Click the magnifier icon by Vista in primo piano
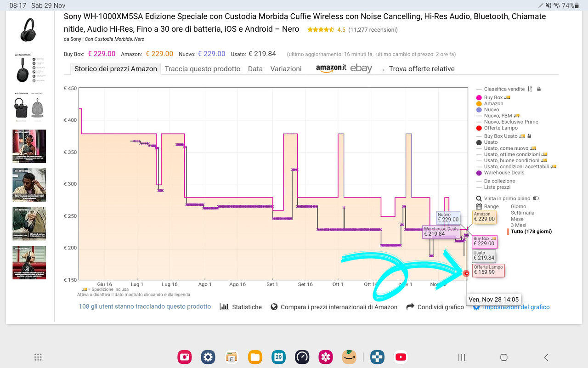The width and height of the screenshot is (588, 368). [x=479, y=198]
